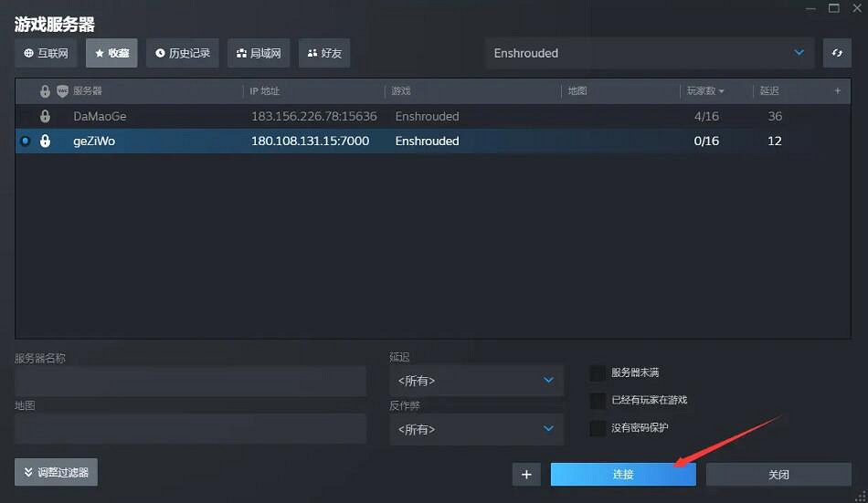Toggle the 没有密码保护 checkbox
Screen dimensions: 868x503
[x=598, y=427]
